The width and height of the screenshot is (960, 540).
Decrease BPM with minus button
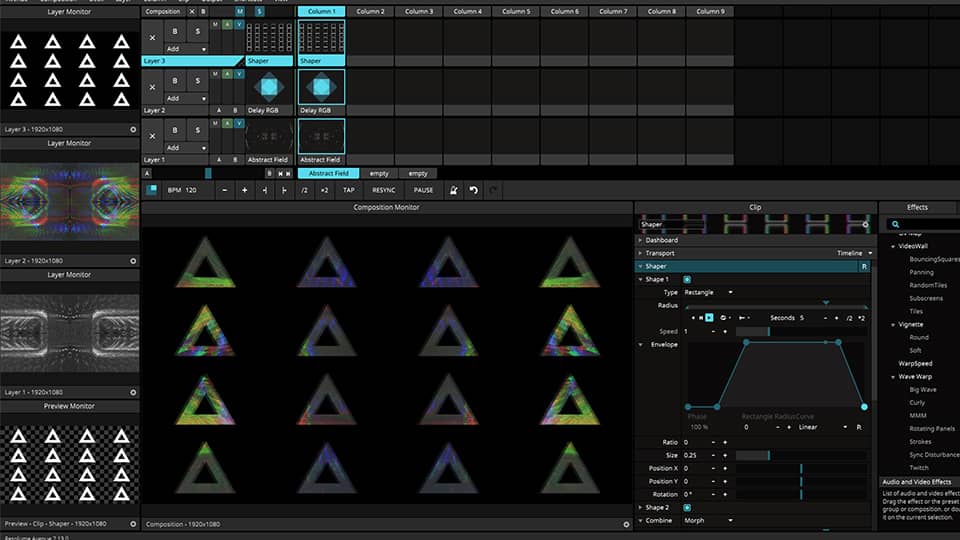(225, 190)
